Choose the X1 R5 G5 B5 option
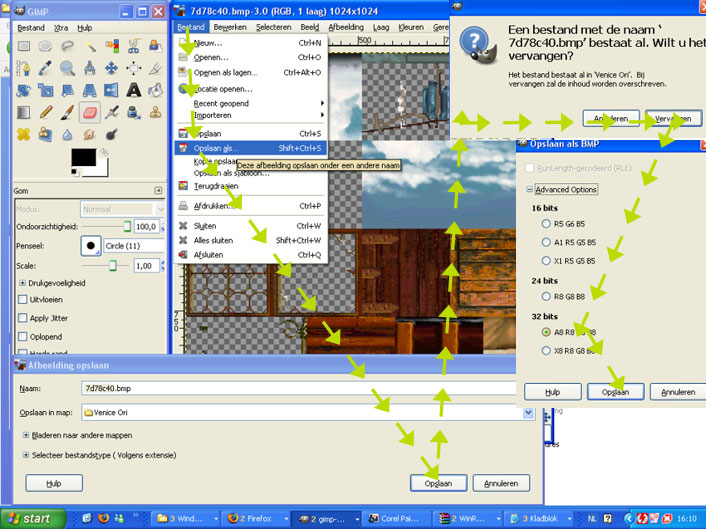The image size is (706, 529). [x=546, y=260]
